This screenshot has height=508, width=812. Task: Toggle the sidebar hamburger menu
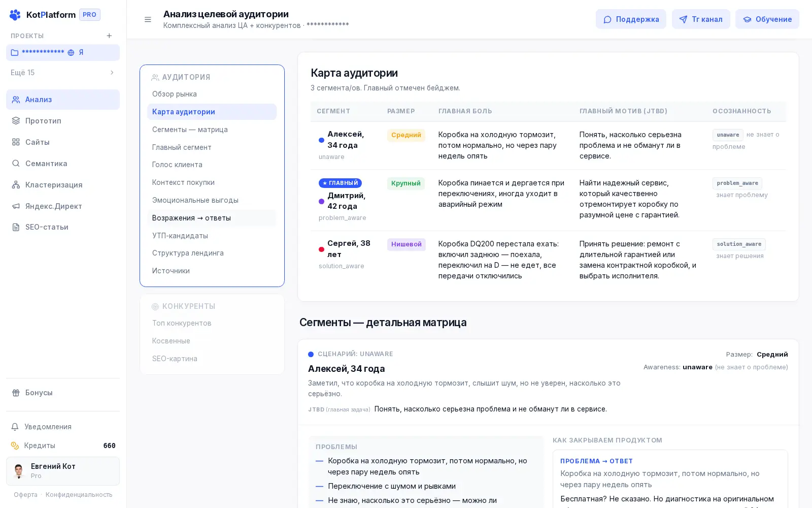pyautogui.click(x=148, y=19)
